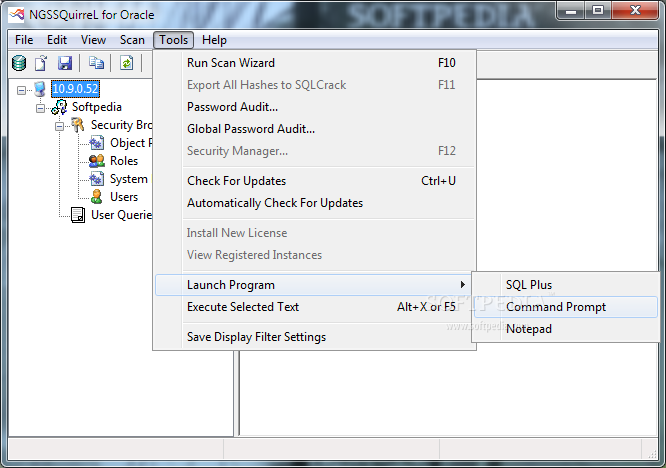
Task: Click the save floppy disk icon
Action: coord(65,63)
